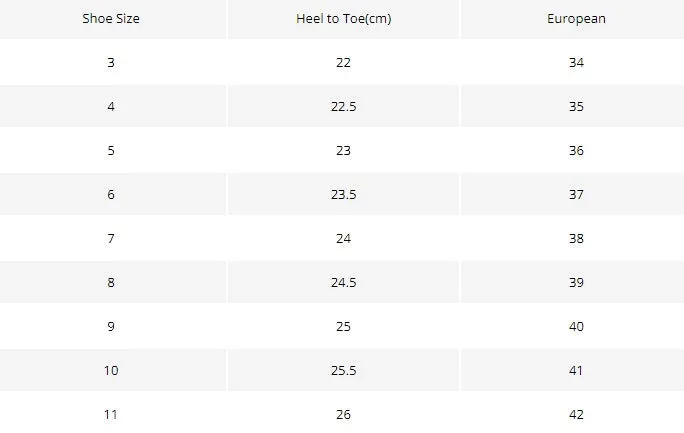Click European size 36 cell
Screen dimensions: 684x433
(576, 150)
